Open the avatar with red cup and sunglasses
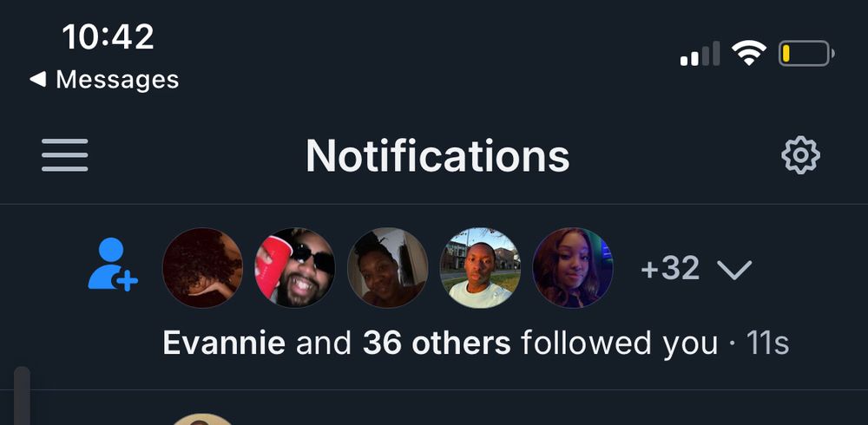Image resolution: width=868 pixels, height=425 pixels. (294, 268)
